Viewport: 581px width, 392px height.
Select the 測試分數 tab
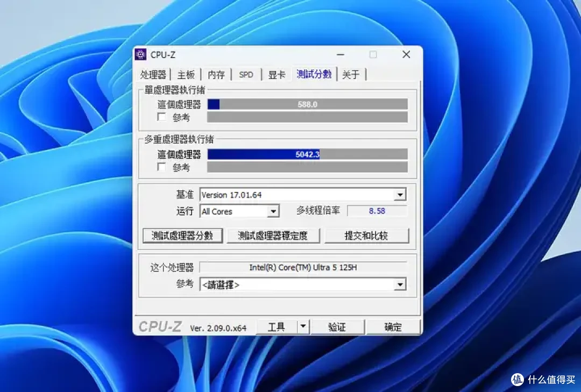point(314,74)
